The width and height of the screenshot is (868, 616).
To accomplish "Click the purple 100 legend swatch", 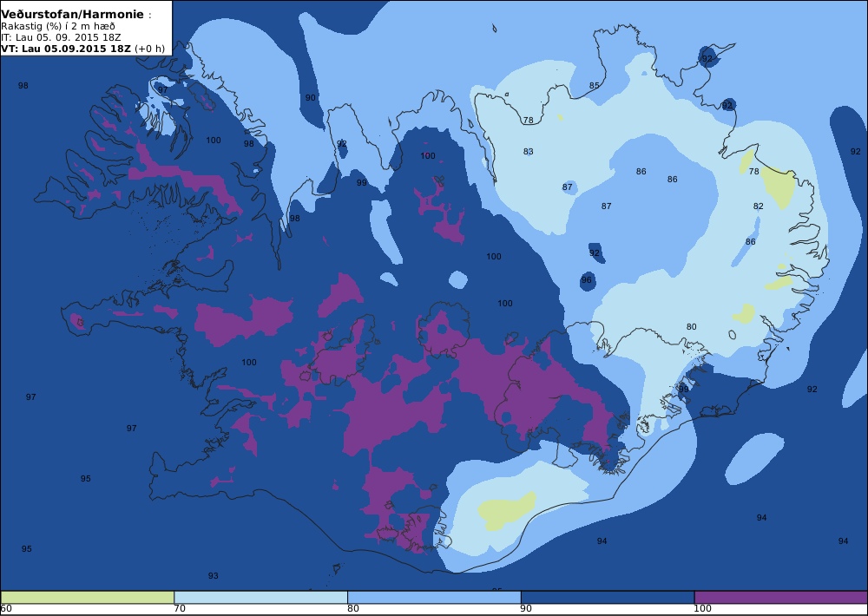I will 781,598.
